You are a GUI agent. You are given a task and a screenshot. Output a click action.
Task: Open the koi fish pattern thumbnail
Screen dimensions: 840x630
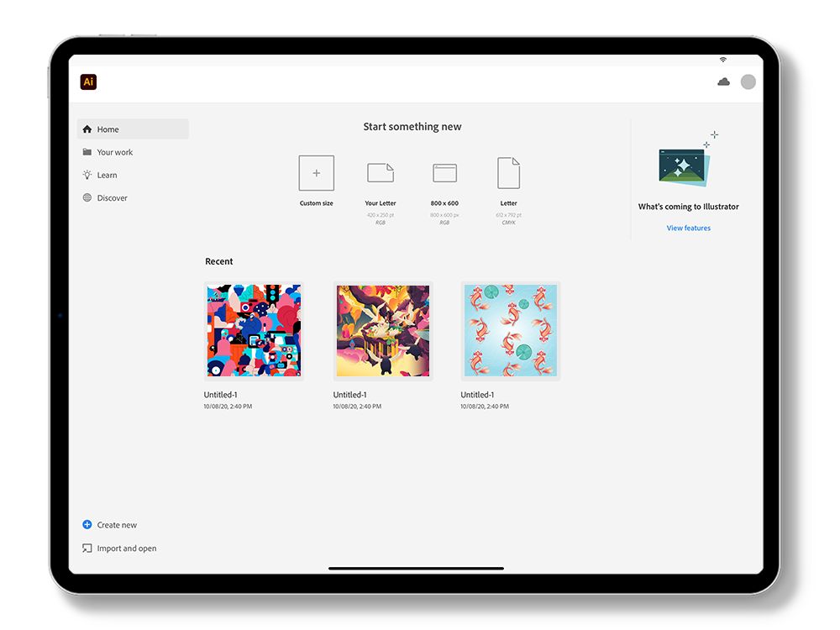511,330
